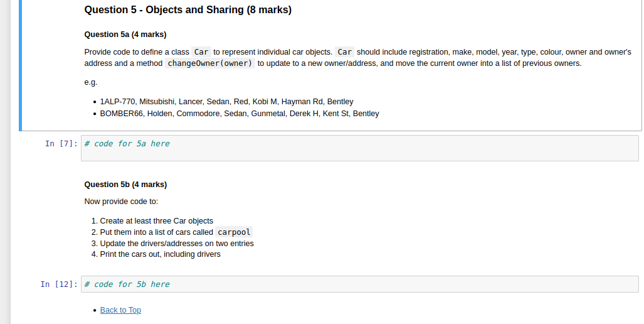Click the Question 5b (4 marks) subheading
The image size is (644, 324).
125,185
